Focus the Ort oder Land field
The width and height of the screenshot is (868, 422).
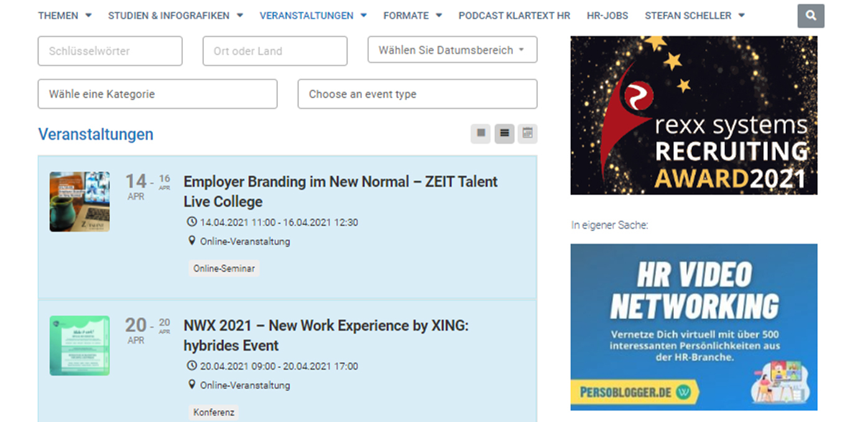click(275, 51)
